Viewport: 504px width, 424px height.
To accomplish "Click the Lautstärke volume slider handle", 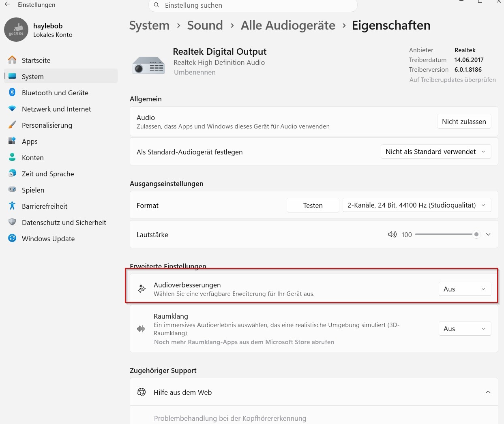I will [476, 234].
